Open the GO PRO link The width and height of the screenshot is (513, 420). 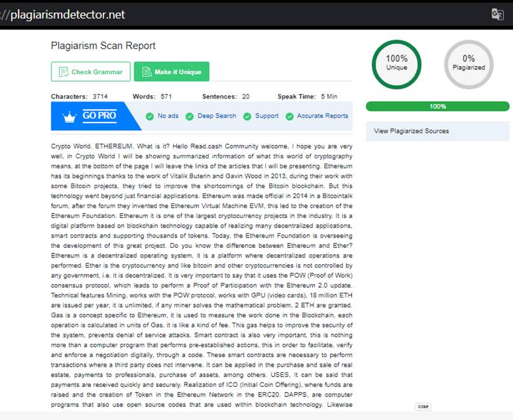point(99,116)
